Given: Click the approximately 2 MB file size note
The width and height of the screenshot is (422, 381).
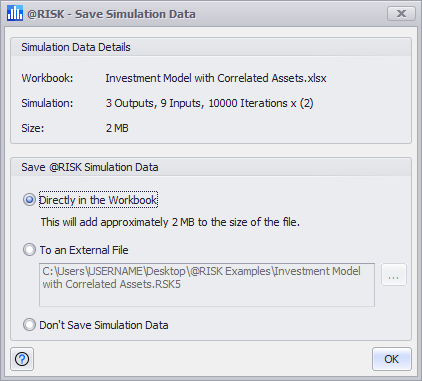Looking at the screenshot, I should click(x=170, y=222).
